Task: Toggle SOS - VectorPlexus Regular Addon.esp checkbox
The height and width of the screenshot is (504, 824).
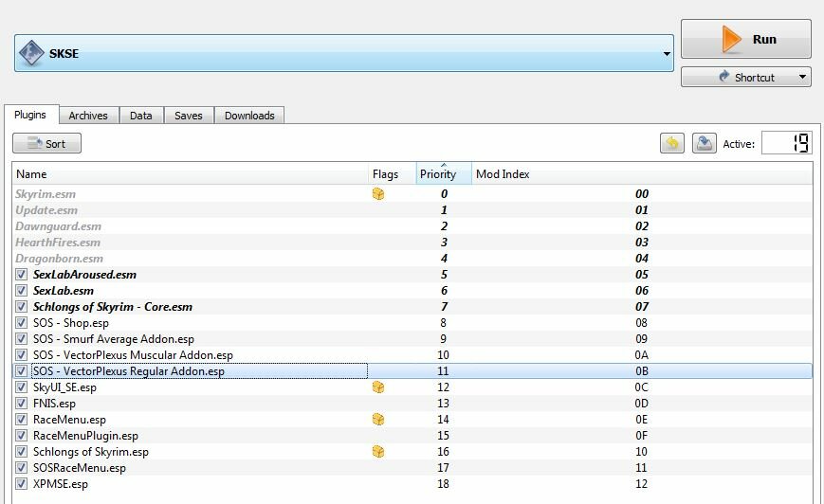Action: coord(21,370)
